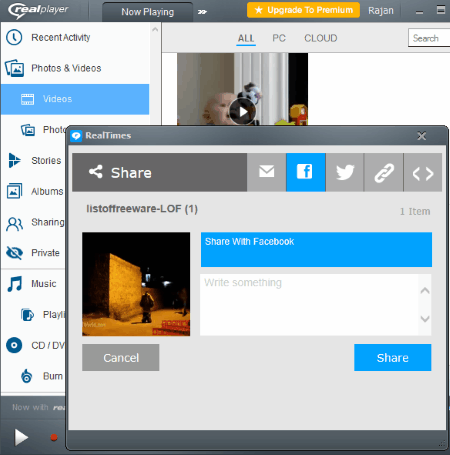Screen dimensions: 450x455
Task: Close the RealTimes dialog
Action: (422, 136)
